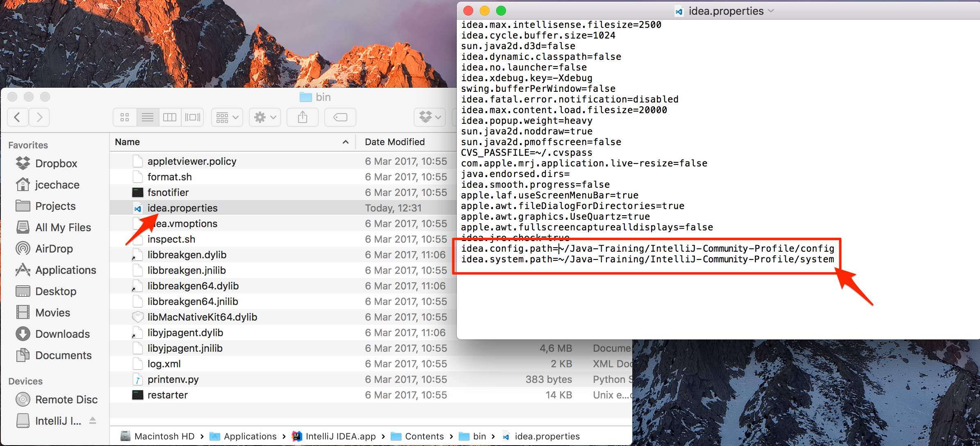980x446 pixels.
Task: Click Applications in path bar
Action: [243, 436]
